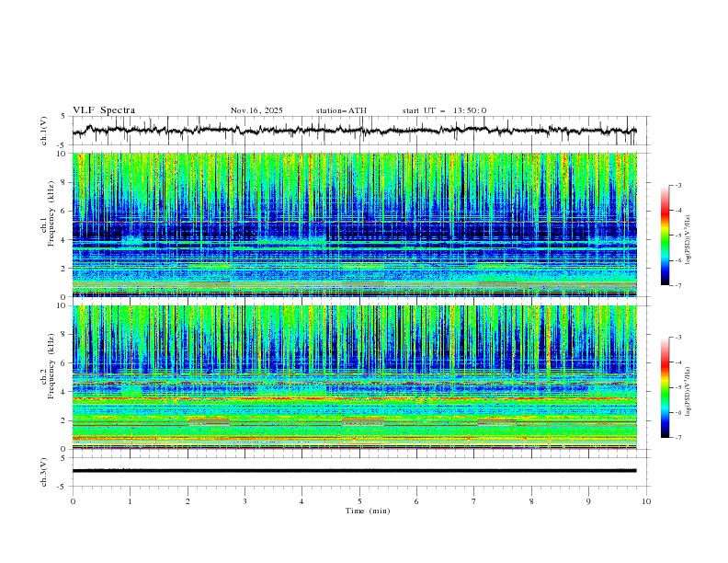Click the "VLF Spectra" plot title

(104, 110)
